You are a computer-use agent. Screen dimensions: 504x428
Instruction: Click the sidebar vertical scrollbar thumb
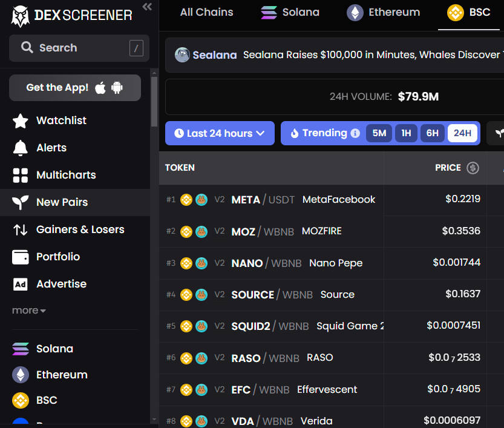[x=154, y=101]
